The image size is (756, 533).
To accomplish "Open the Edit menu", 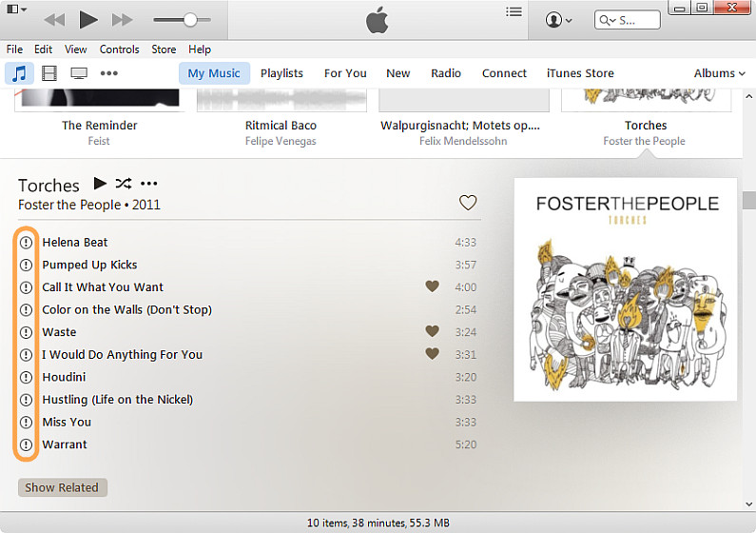I will (x=43, y=49).
